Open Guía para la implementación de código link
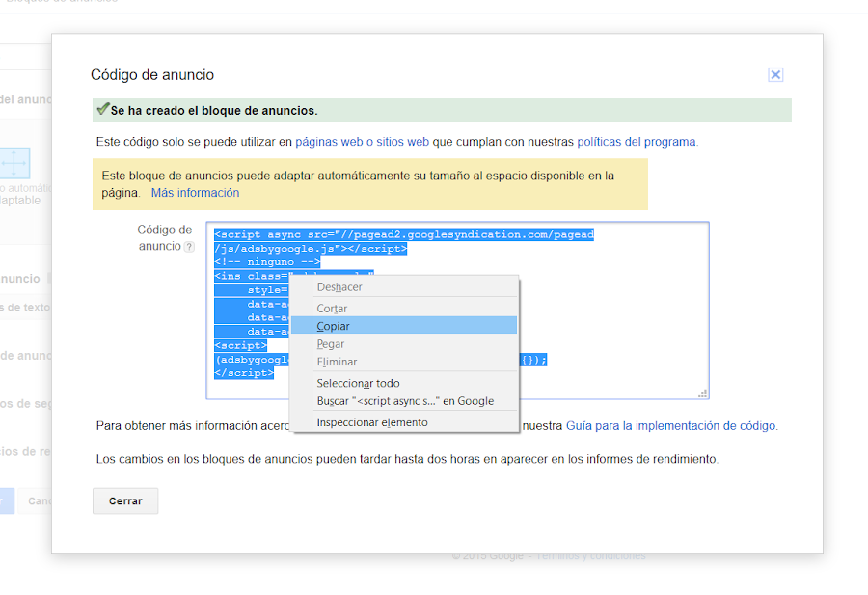The image size is (868, 595). [x=670, y=426]
